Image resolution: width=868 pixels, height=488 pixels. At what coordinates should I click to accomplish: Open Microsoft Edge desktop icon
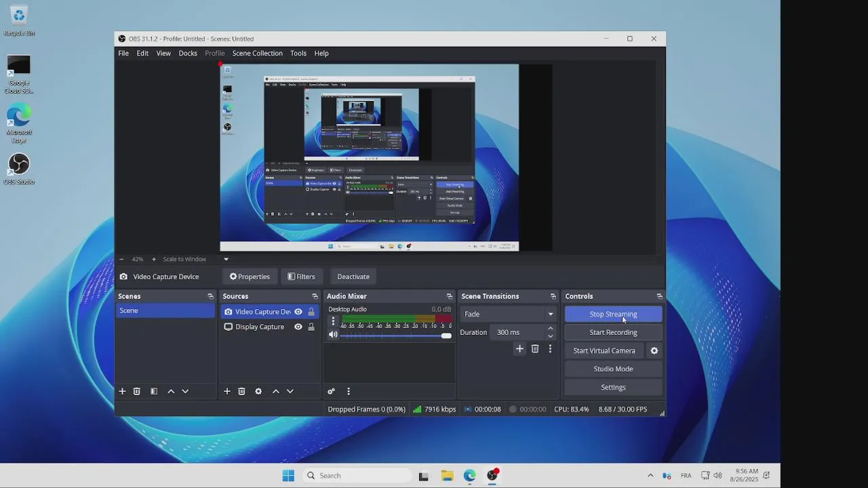[x=19, y=123]
